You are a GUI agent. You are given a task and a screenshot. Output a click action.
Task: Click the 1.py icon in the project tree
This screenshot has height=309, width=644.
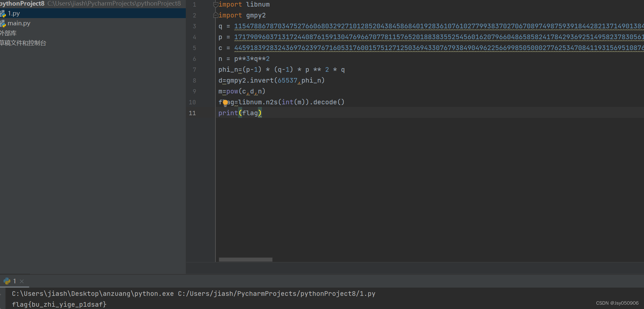[3, 13]
